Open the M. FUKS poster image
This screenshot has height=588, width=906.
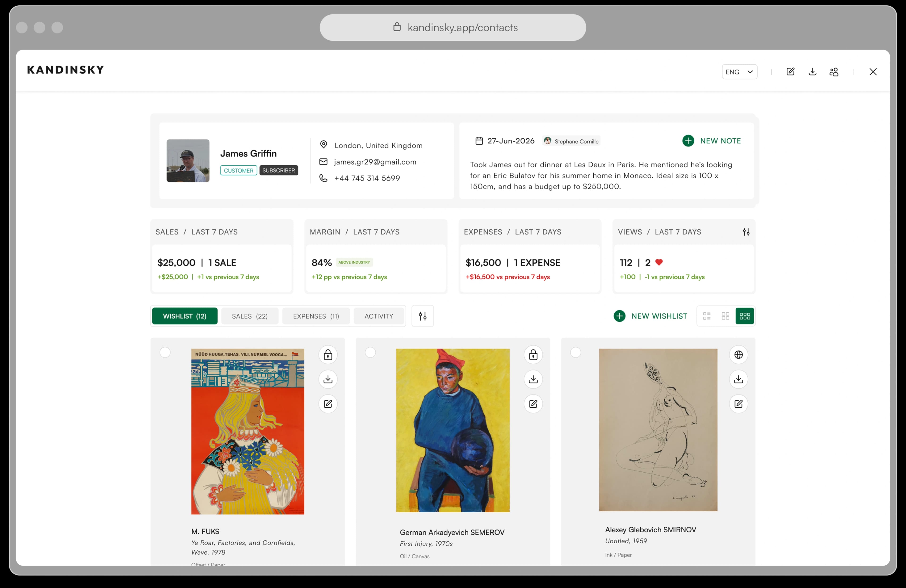[247, 431]
